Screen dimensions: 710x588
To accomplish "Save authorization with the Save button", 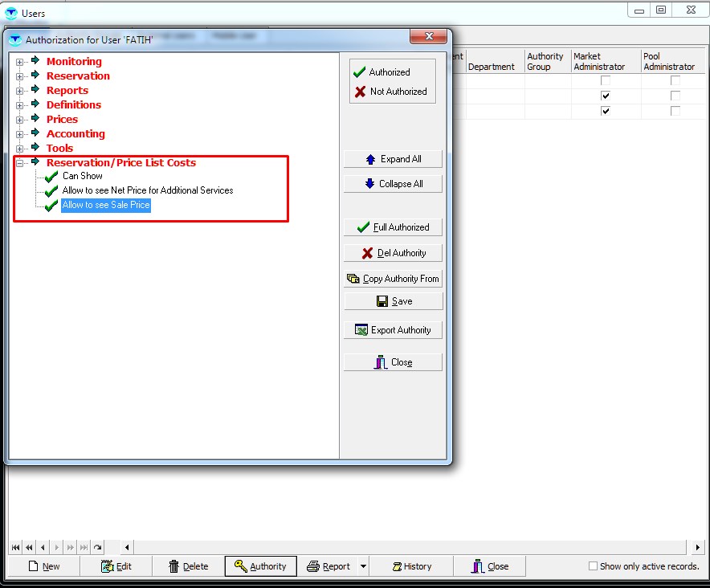I will (x=393, y=301).
